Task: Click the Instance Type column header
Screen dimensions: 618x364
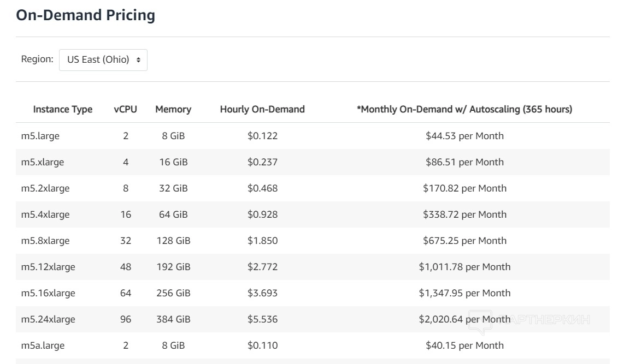Action: pos(63,109)
